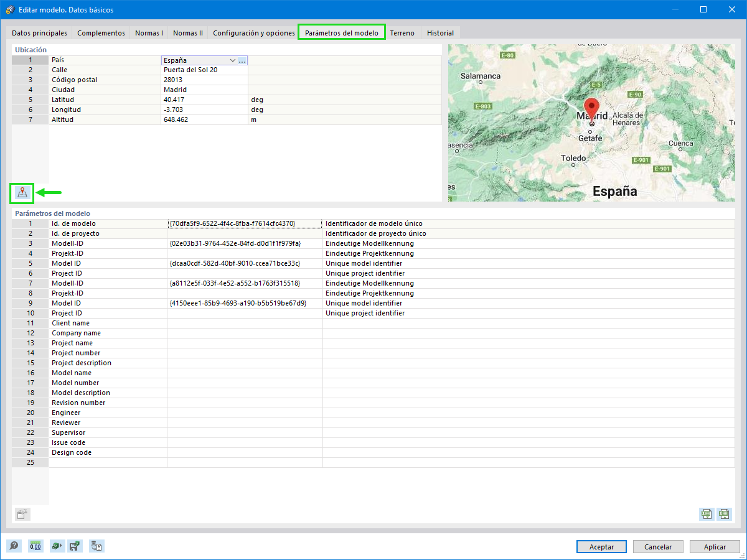
Task: Click the Id. de modelo GUID value
Action: point(245,223)
